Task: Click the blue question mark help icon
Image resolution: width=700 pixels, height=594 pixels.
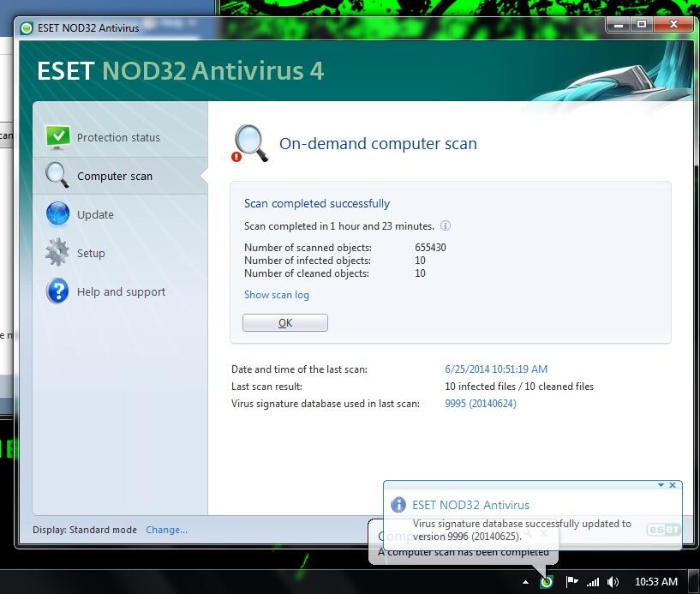Action: (57, 291)
